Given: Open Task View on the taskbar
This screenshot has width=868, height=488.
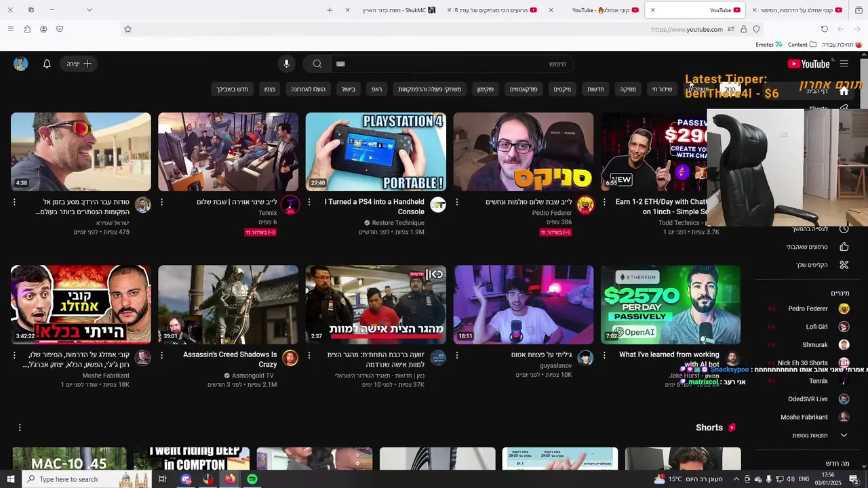Looking at the screenshot, I should 163,479.
